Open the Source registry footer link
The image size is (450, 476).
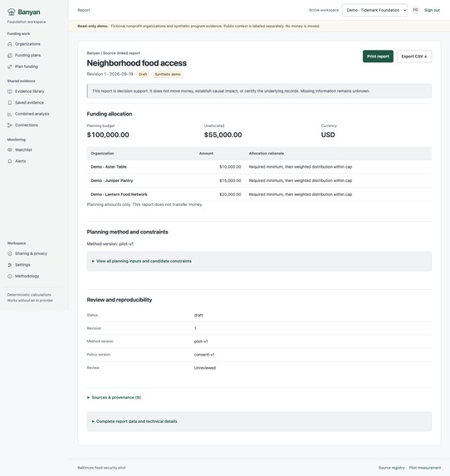tap(391, 468)
